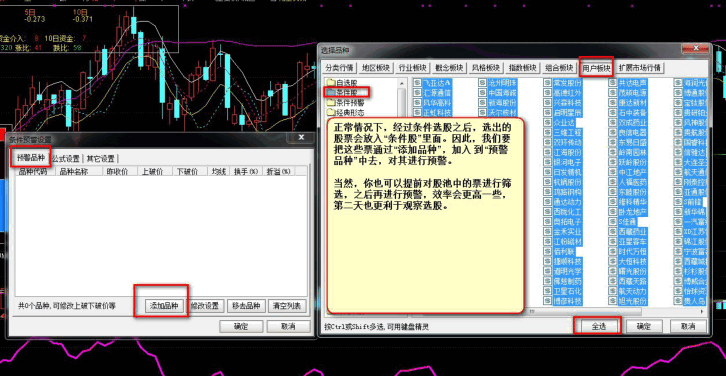
Task: Click the stock icon beside 卧龙地产
Action: coord(613,212)
